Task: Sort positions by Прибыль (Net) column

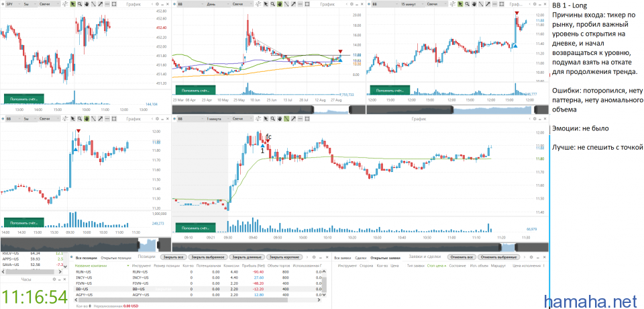Action: (x=255, y=266)
